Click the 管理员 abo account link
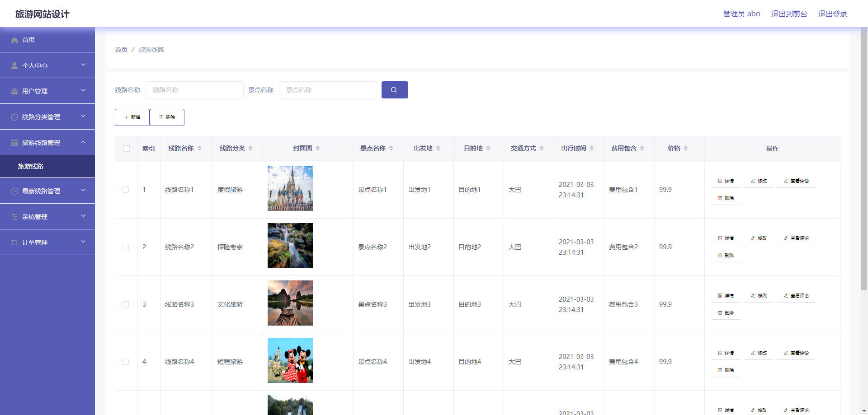 (741, 14)
